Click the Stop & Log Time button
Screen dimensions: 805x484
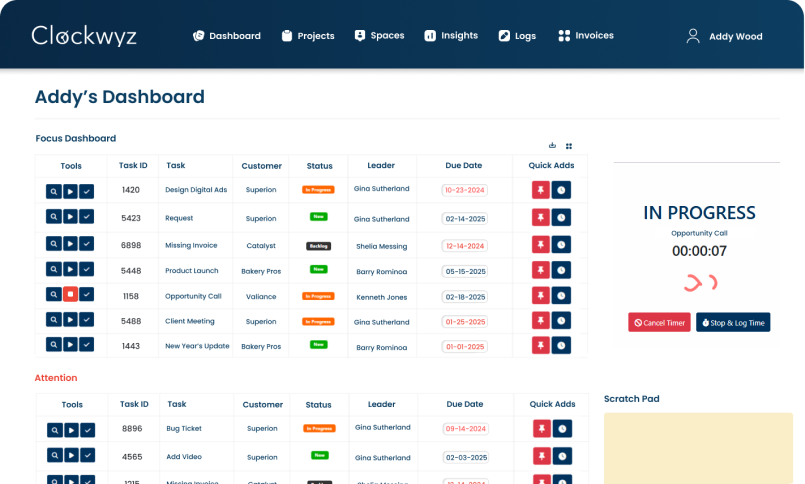[733, 322]
